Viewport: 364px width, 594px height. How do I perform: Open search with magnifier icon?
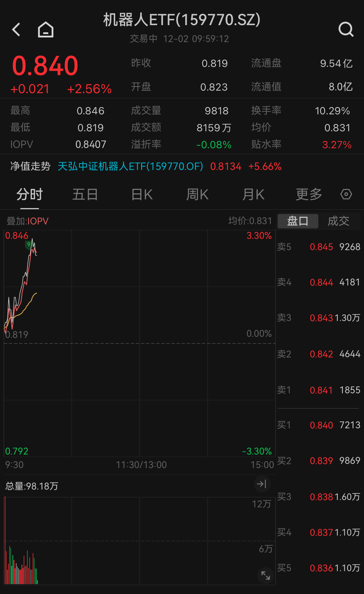[346, 29]
